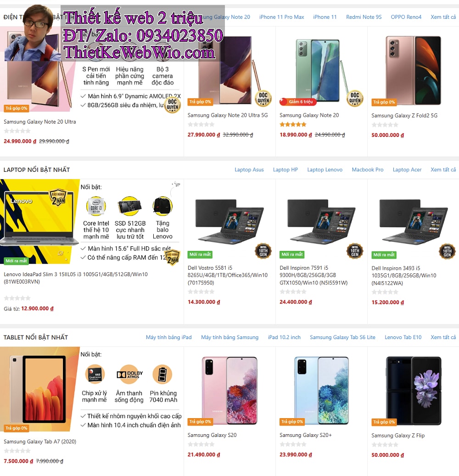Click the Qualcomm chip processor icon
The image size is (459, 476).
(x=95, y=374)
